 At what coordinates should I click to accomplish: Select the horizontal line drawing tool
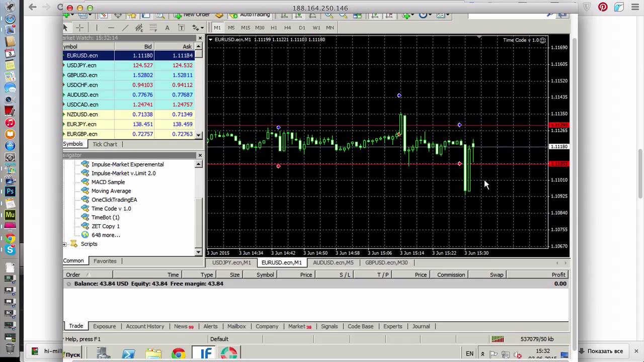pyautogui.click(x=111, y=28)
